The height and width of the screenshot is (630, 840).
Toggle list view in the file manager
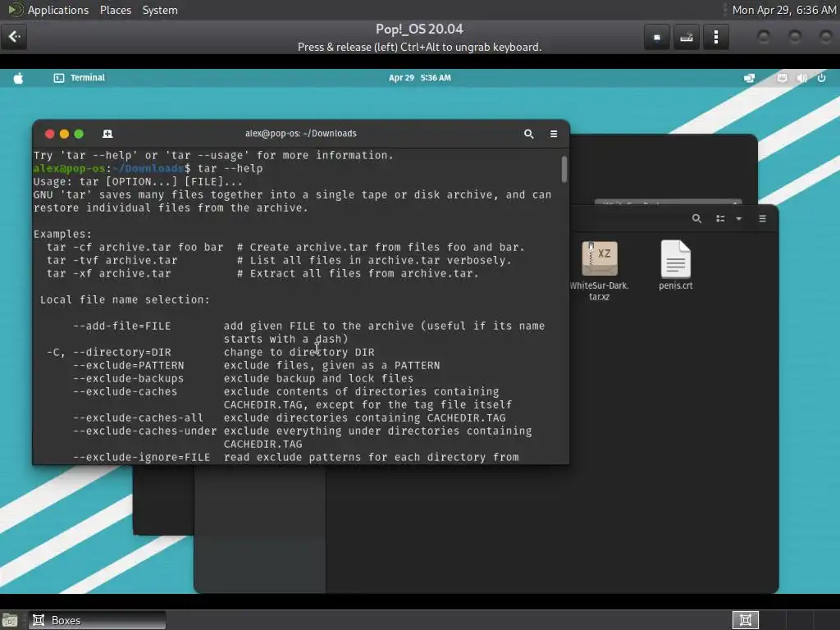[x=720, y=218]
